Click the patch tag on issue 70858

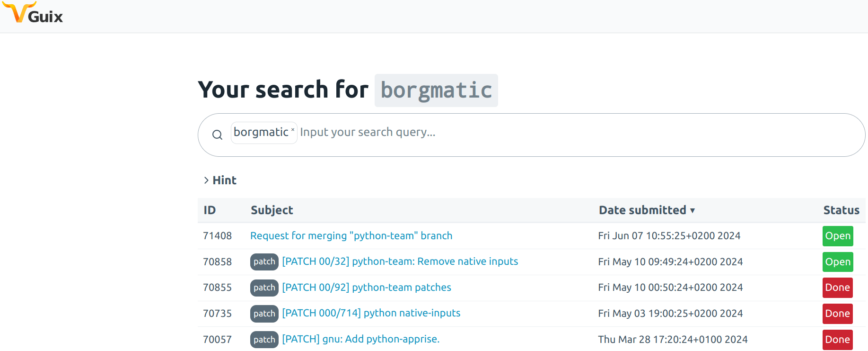pyautogui.click(x=264, y=262)
